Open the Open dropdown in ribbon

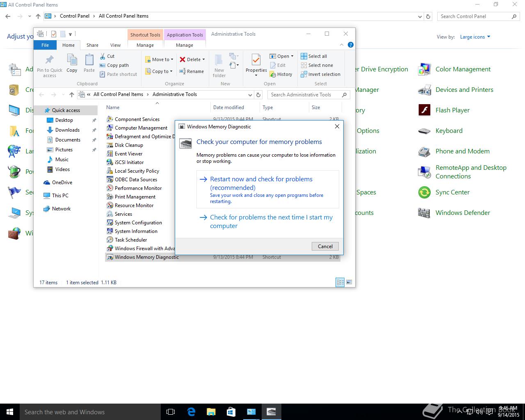281,56
